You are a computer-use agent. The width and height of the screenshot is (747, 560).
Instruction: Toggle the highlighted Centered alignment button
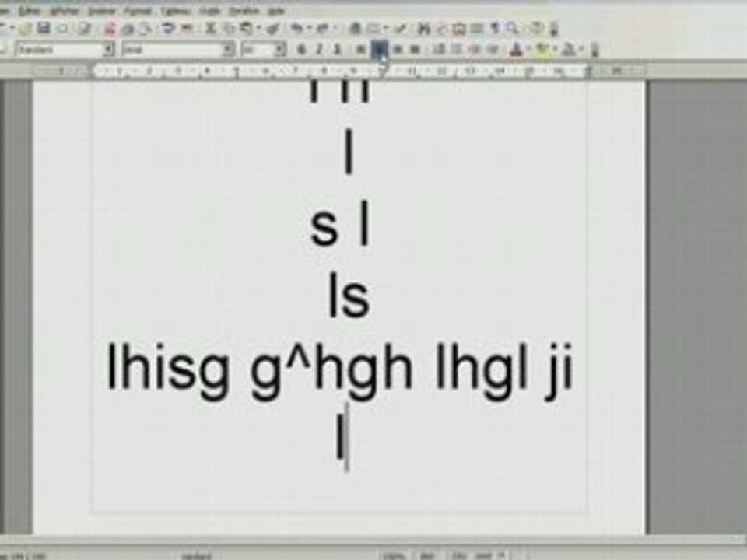tap(380, 49)
